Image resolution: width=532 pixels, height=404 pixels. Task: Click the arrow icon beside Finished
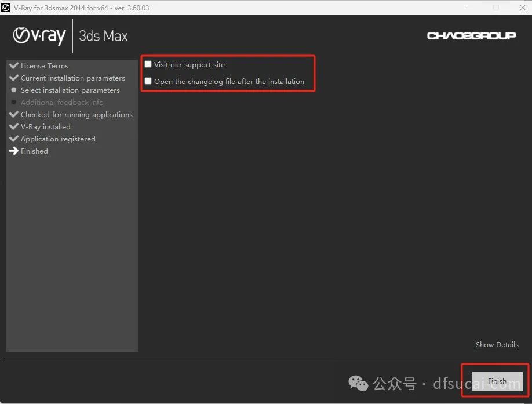tap(14, 151)
